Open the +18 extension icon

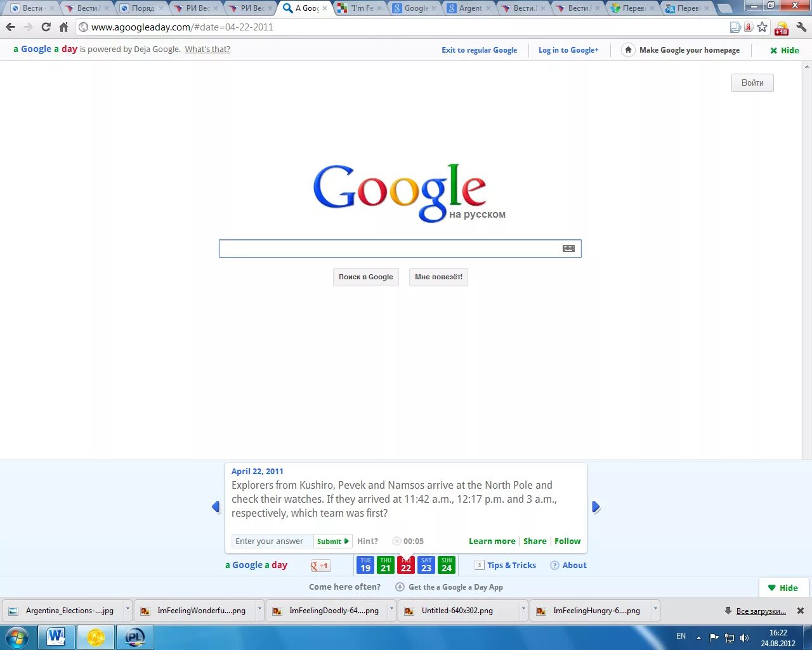pos(782,28)
